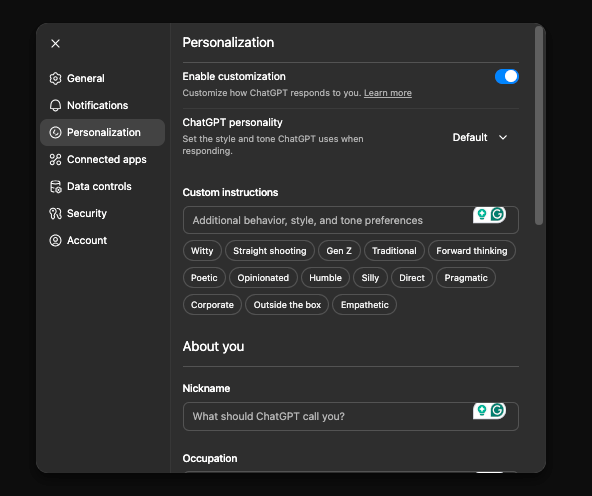Click the Personalization sidebar icon
The width and height of the screenshot is (592, 496).
point(56,132)
